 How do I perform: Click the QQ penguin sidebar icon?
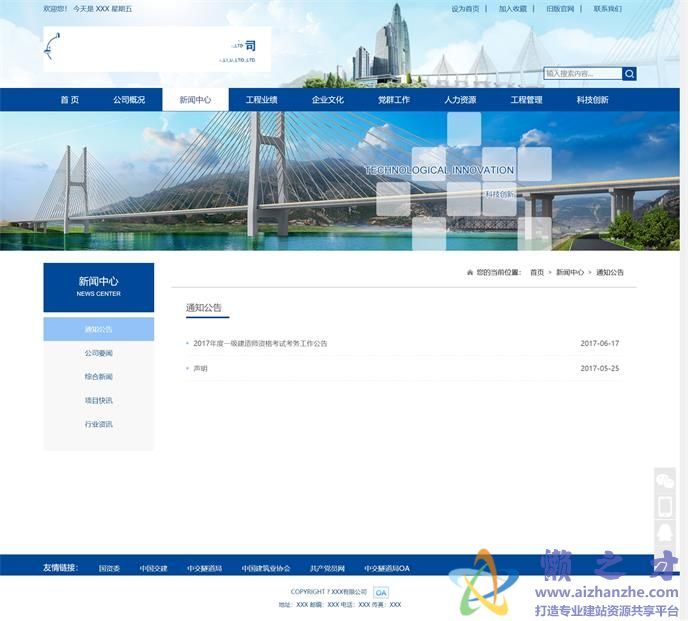click(x=664, y=533)
